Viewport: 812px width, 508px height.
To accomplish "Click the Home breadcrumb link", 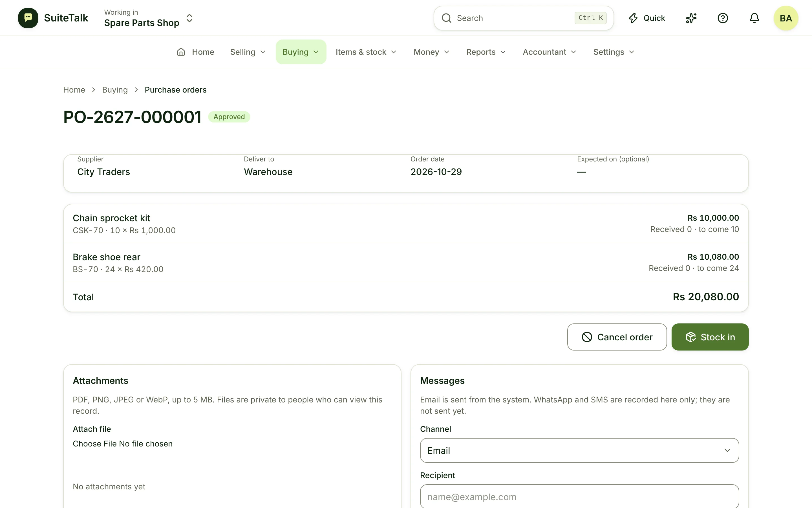I will pos(74,90).
